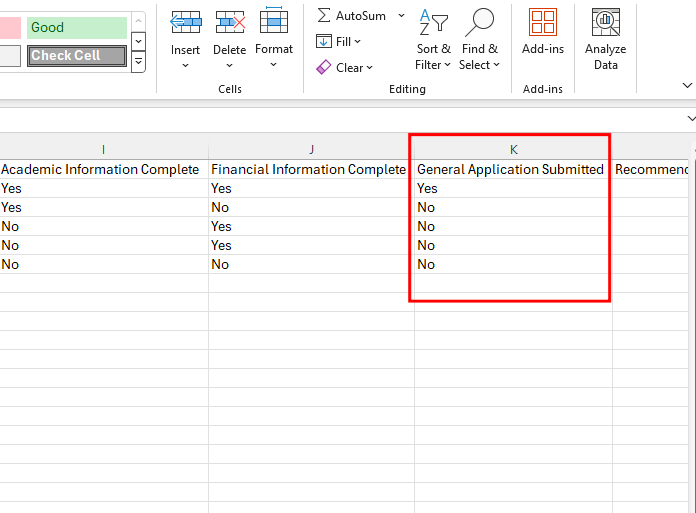Screen dimensions: 696x513
Task: Select the column J header
Action: pos(311,150)
